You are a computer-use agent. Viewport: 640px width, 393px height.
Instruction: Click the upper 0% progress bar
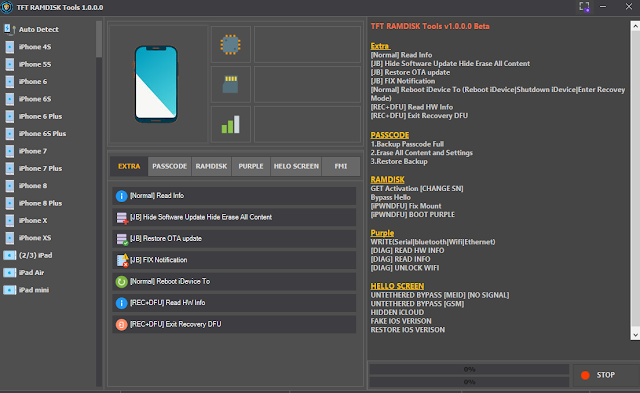469,369
